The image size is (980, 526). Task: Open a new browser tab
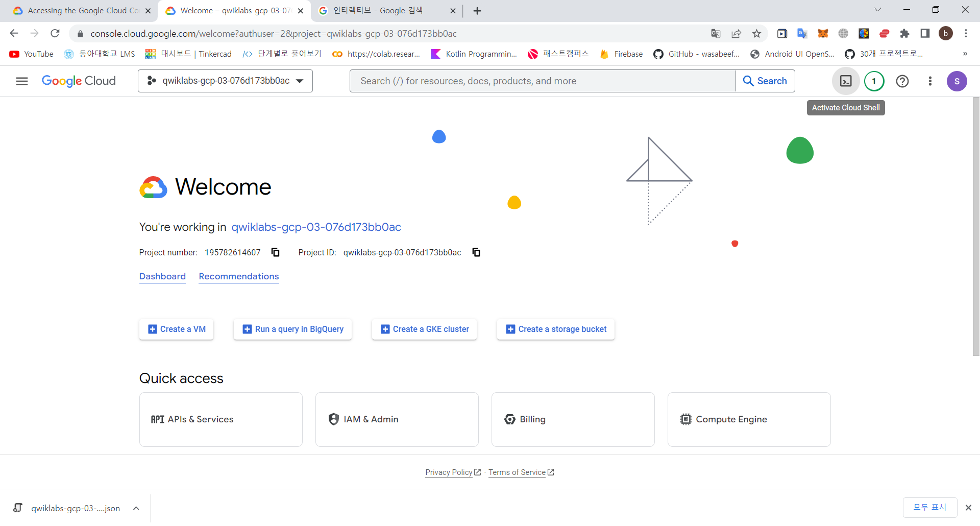(x=477, y=11)
